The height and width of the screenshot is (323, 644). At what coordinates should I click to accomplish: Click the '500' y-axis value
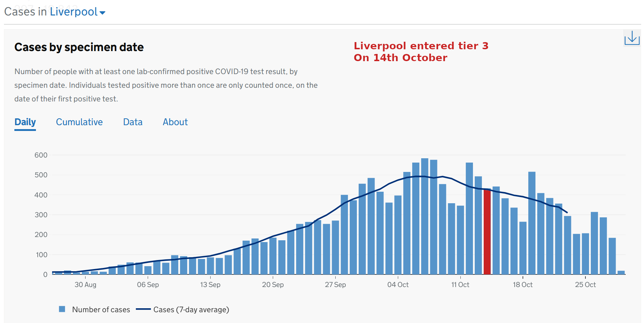point(41,175)
